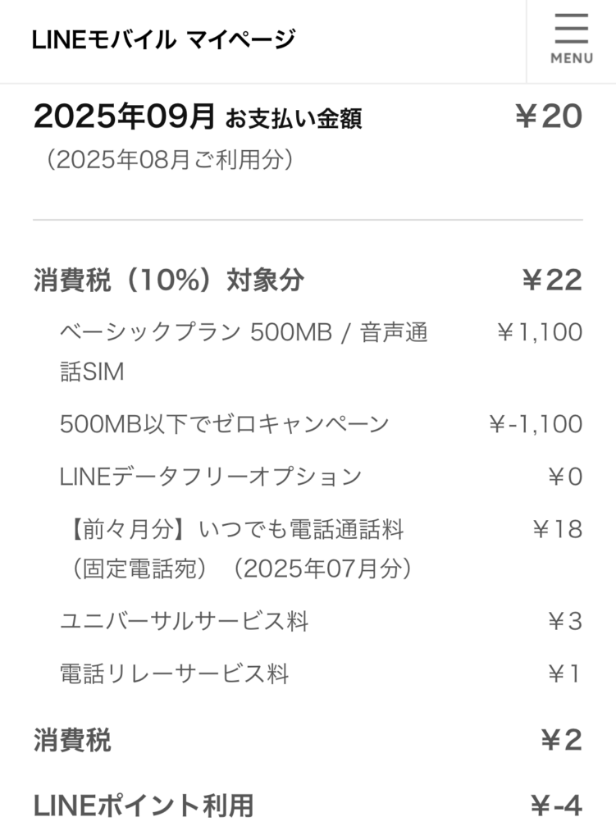Screen dimensions: 616x840
Task: Click the ¥20 total payment amount
Action: [548, 117]
